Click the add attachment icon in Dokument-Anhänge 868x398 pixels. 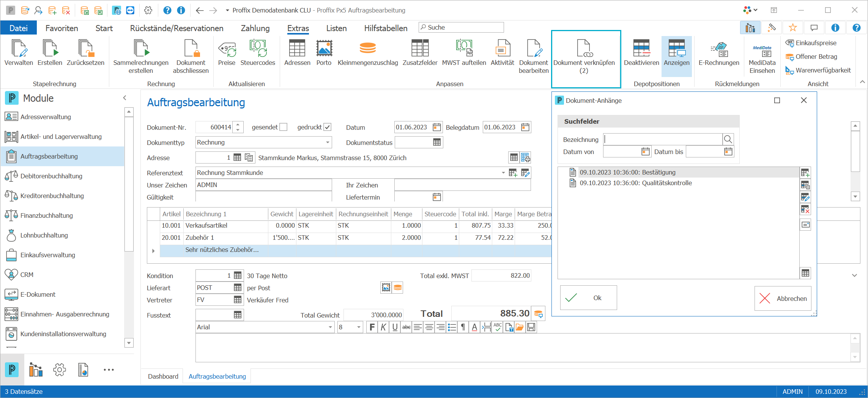click(805, 173)
